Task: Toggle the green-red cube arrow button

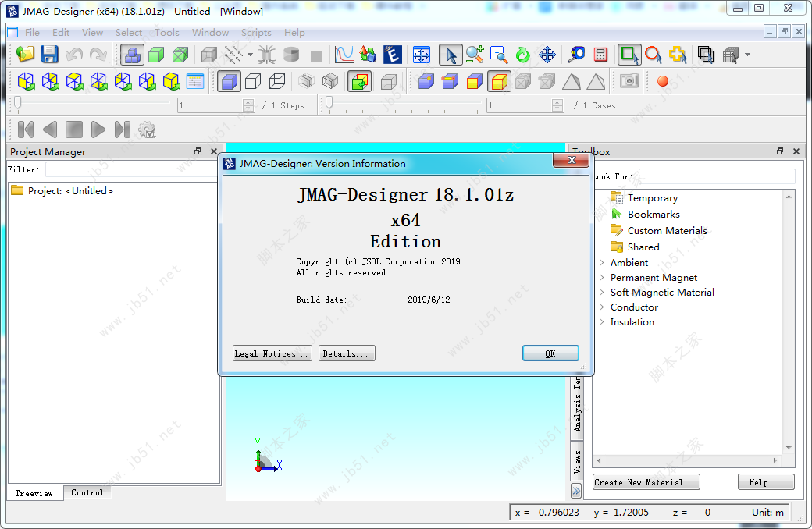Action: 359,81
